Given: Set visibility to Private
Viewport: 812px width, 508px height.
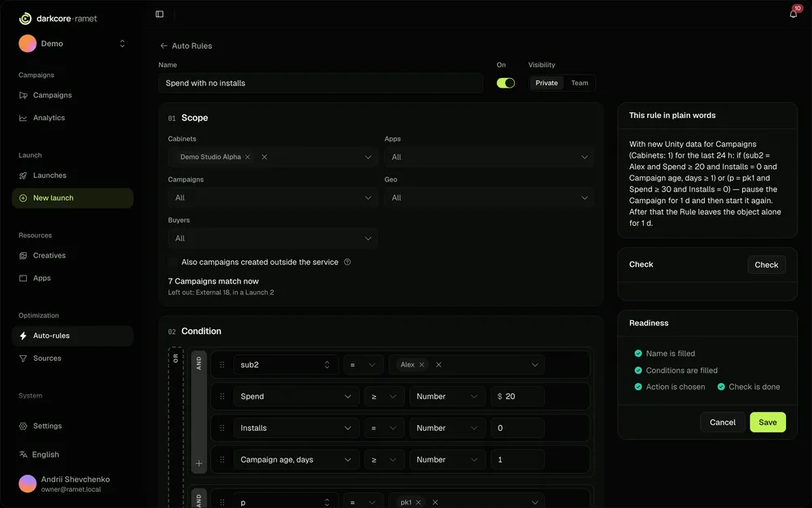Looking at the screenshot, I should (546, 83).
